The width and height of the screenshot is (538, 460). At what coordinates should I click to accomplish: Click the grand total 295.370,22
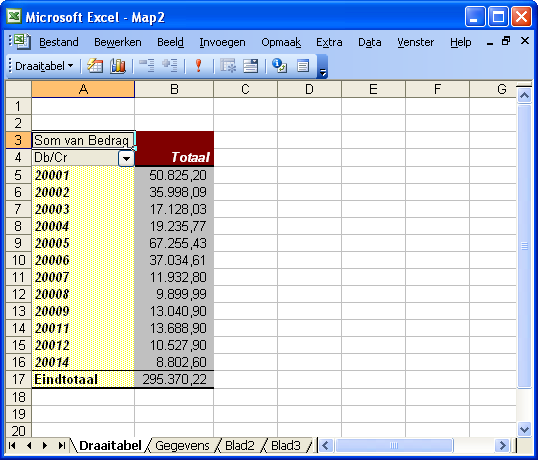click(174, 379)
